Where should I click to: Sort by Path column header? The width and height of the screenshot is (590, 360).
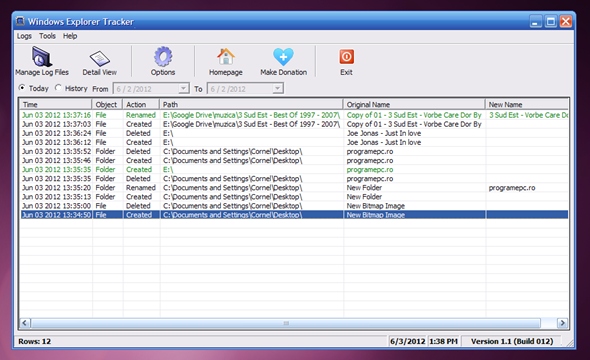251,104
